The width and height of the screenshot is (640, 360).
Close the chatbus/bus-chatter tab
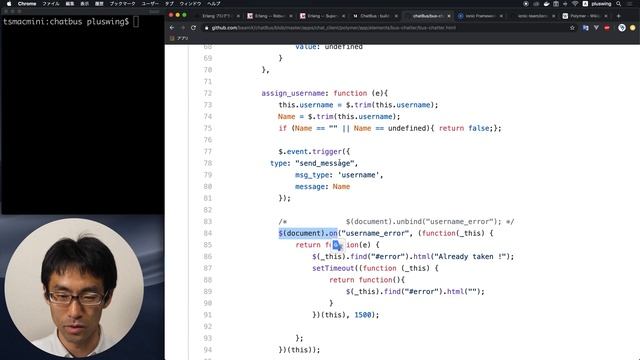449,16
